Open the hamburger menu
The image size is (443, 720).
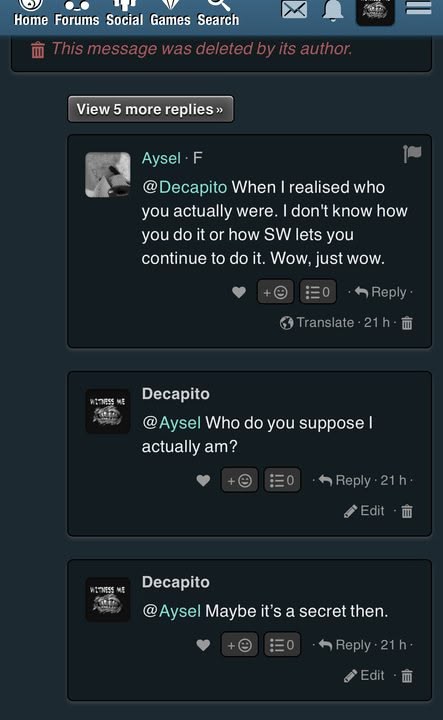[419, 7]
